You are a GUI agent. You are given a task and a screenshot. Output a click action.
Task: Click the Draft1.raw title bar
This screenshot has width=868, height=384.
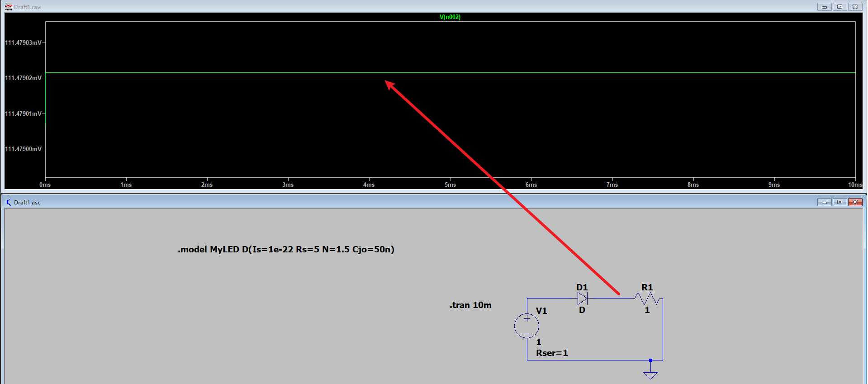(434, 7)
